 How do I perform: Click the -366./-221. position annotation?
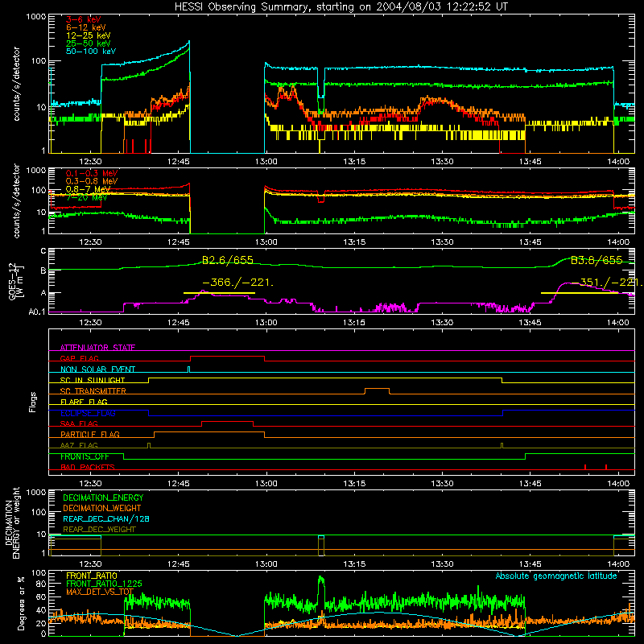click(x=237, y=283)
